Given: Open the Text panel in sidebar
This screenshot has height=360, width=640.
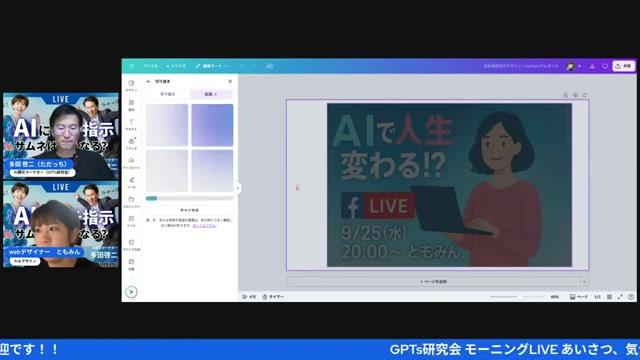Looking at the screenshot, I should pos(131,124).
